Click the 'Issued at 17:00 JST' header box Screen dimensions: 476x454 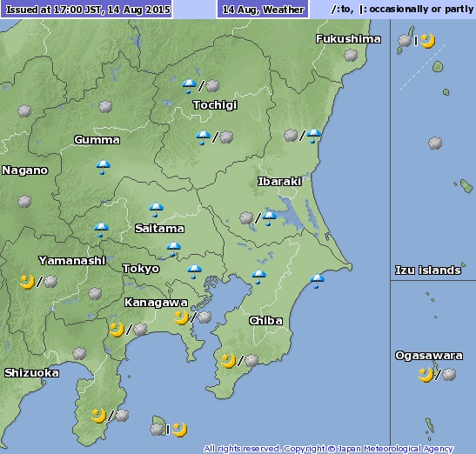click(86, 9)
